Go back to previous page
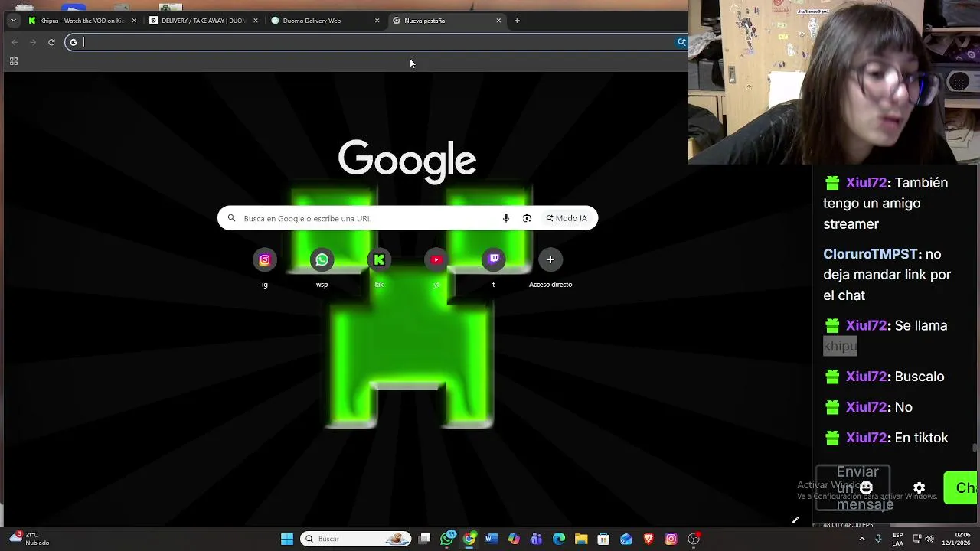Screen dimensions: 980x551 pyautogui.click(x=15, y=42)
